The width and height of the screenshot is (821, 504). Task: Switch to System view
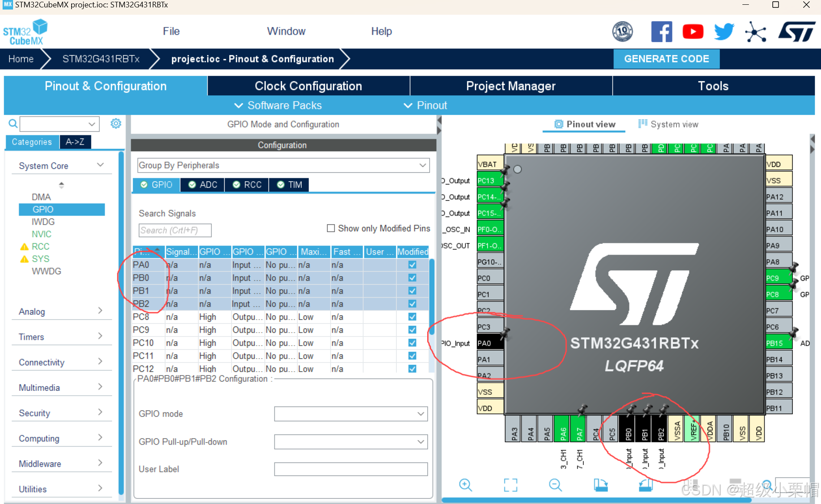[x=668, y=124]
